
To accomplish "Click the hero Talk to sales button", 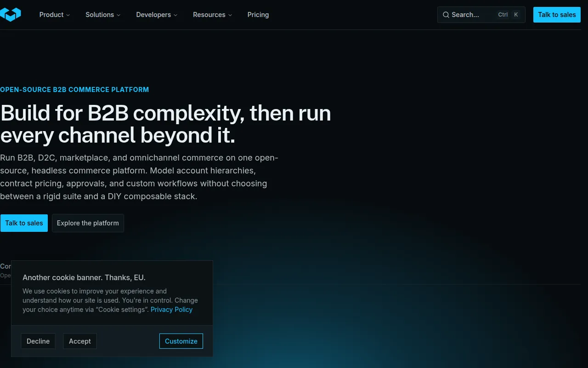I will pos(24,223).
